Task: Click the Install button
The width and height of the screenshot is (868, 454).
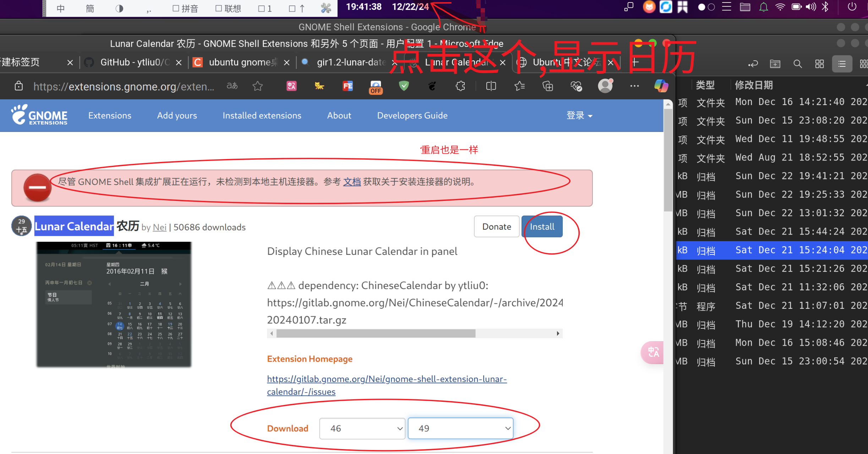Action: pos(542,226)
